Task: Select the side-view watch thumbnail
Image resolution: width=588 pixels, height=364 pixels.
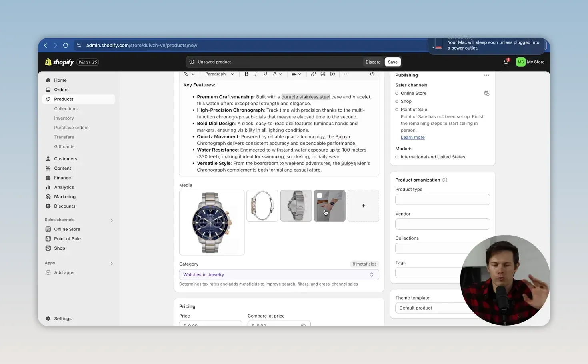Action: tap(262, 206)
